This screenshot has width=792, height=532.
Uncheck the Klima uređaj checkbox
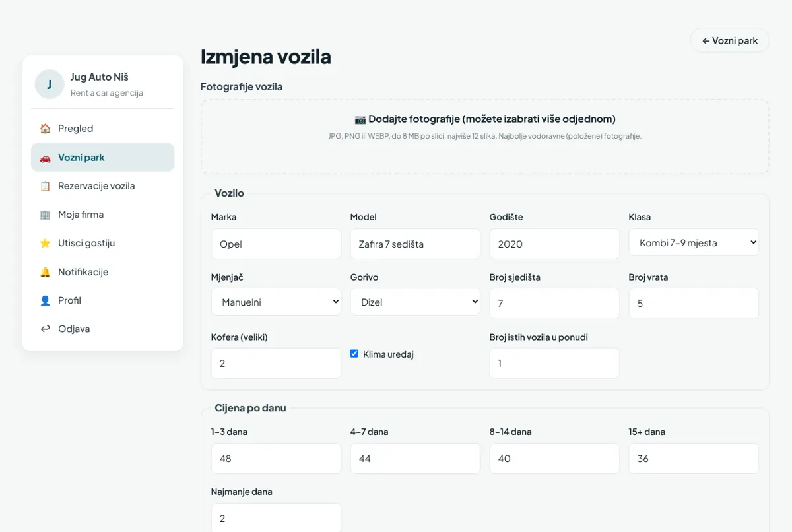click(354, 354)
